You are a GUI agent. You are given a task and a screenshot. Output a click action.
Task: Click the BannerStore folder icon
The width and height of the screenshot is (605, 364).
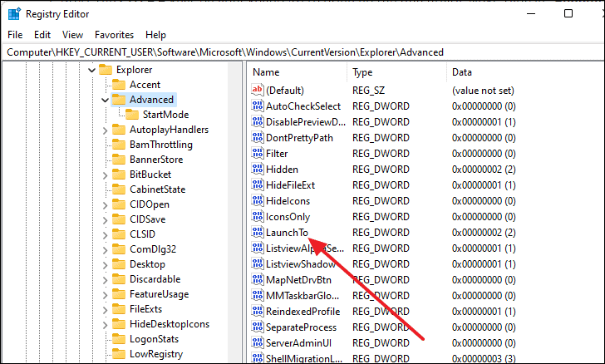pyautogui.click(x=119, y=160)
